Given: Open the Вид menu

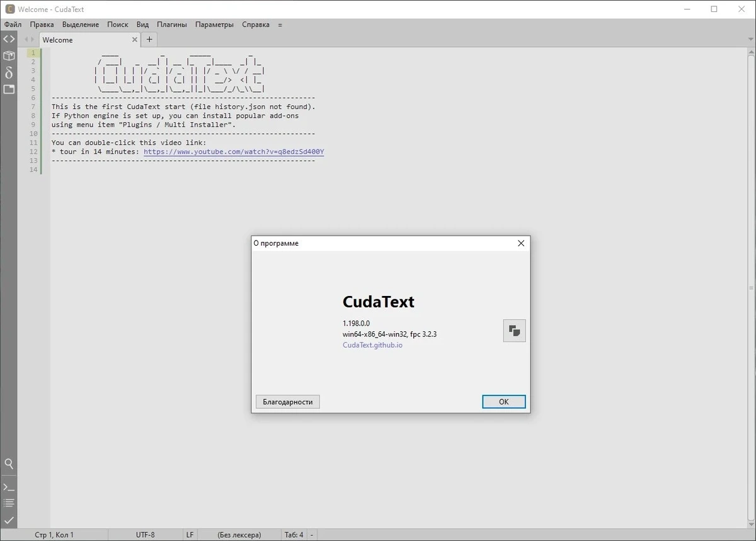Looking at the screenshot, I should 143,25.
